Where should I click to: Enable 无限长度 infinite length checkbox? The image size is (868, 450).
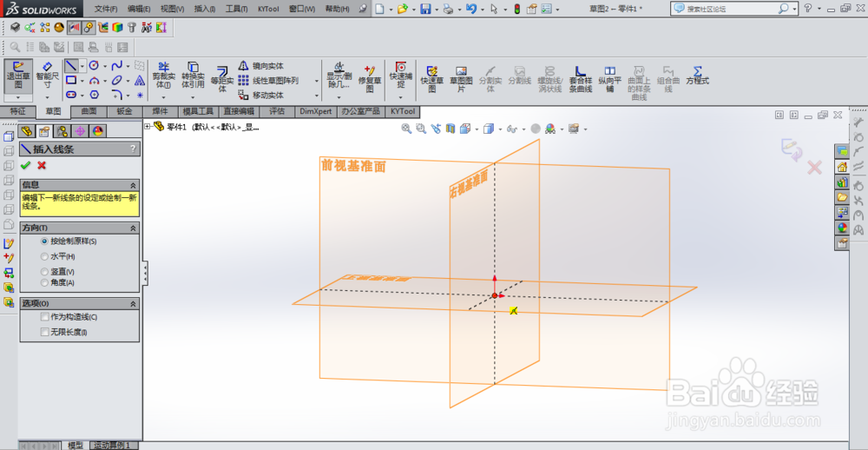click(45, 332)
